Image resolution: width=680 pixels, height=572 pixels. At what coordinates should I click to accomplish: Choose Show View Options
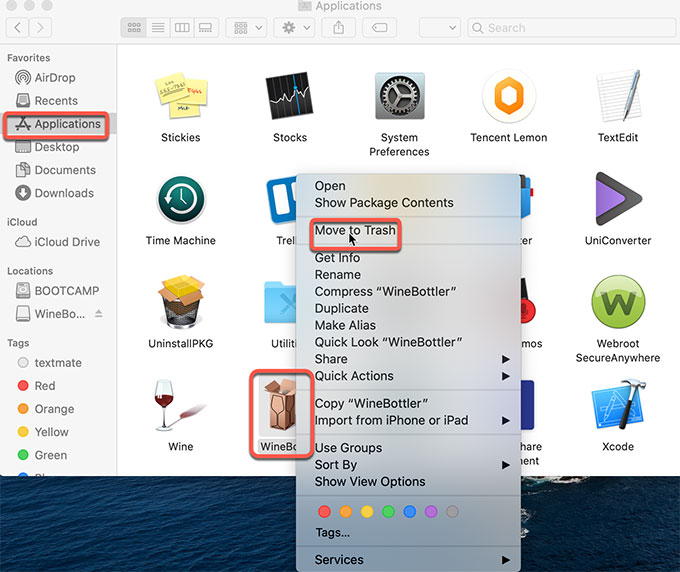coord(409,482)
